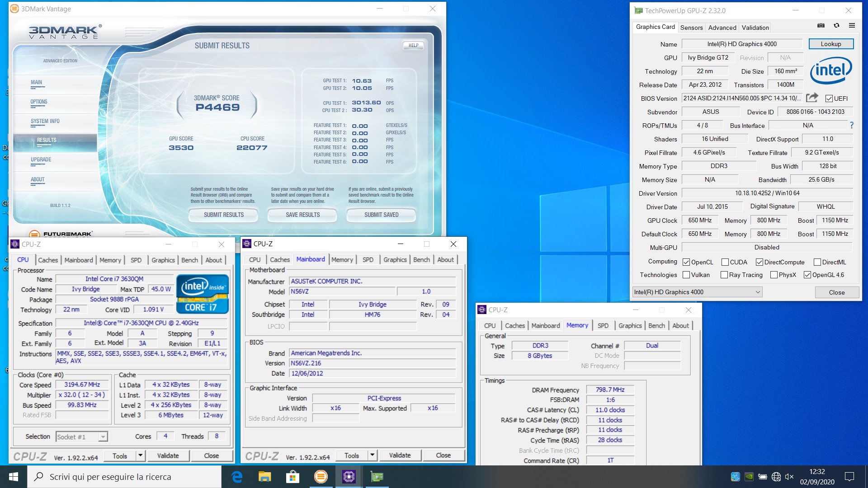Image resolution: width=868 pixels, height=488 pixels.
Task: Launch Microsoft Edge from the taskbar
Action: [237, 477]
